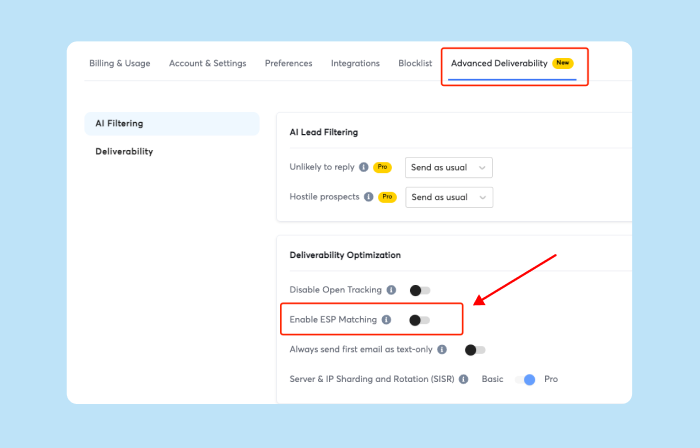This screenshot has height=448, width=700.
Task: Click the Enable ESP Matching label
Action: pyautogui.click(x=333, y=319)
